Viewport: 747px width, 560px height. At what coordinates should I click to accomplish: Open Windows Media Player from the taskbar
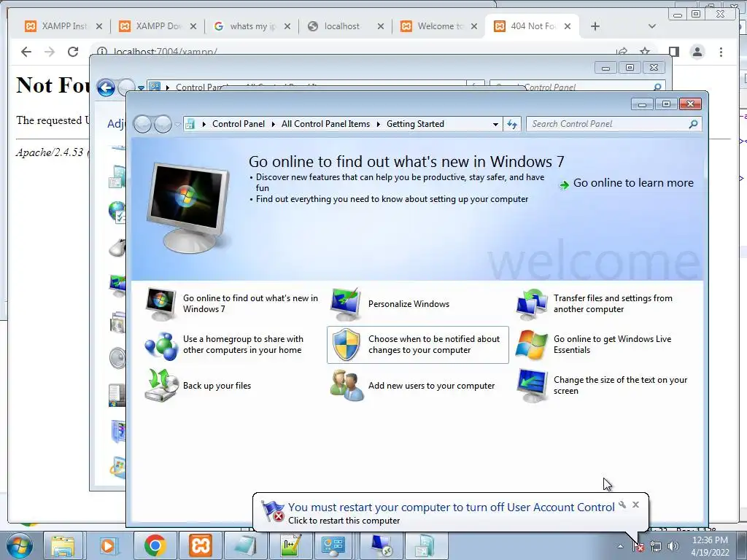click(108, 545)
